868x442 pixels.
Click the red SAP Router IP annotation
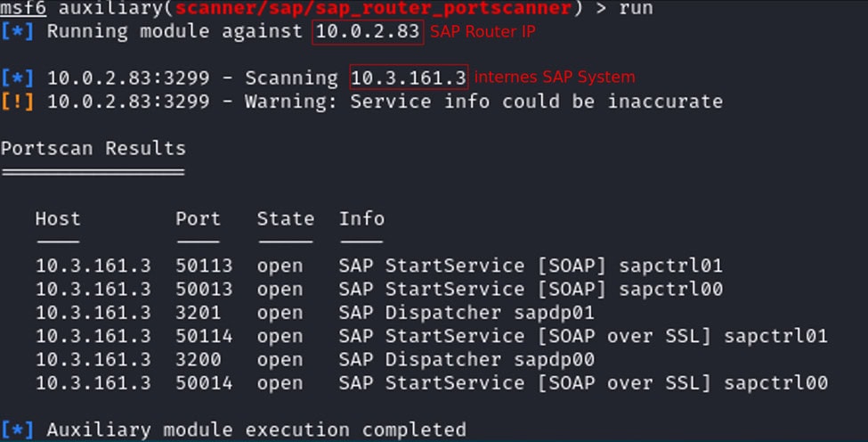coord(483,32)
